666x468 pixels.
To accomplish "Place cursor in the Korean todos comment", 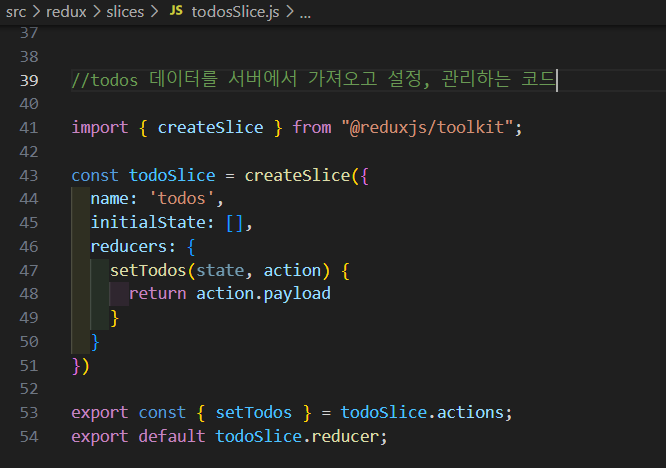I will [314, 79].
